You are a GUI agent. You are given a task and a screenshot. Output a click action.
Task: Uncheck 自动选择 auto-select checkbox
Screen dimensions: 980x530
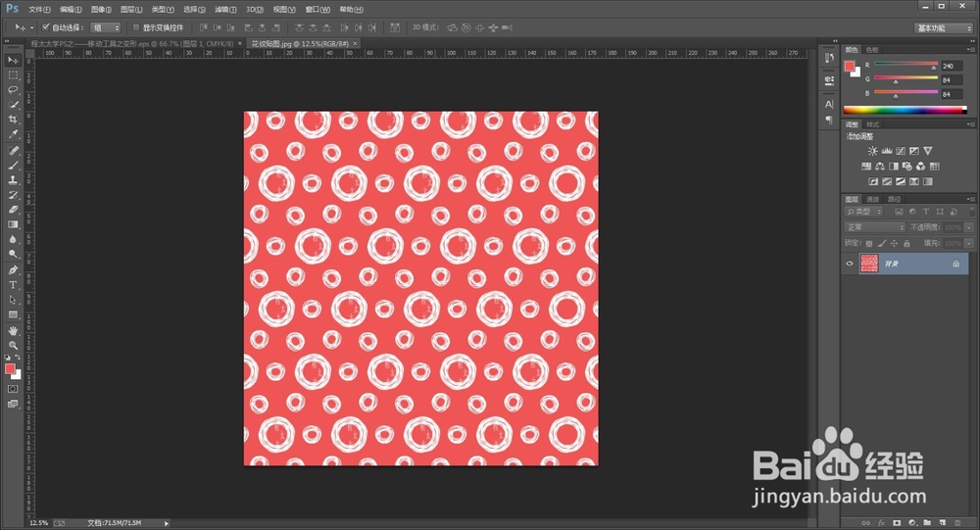coord(46,27)
